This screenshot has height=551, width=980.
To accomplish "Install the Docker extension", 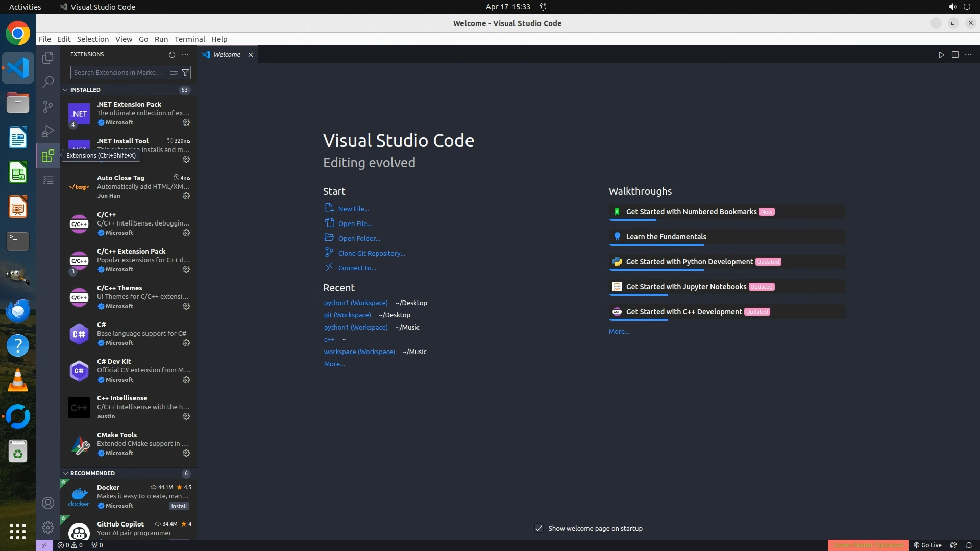I will [179, 506].
